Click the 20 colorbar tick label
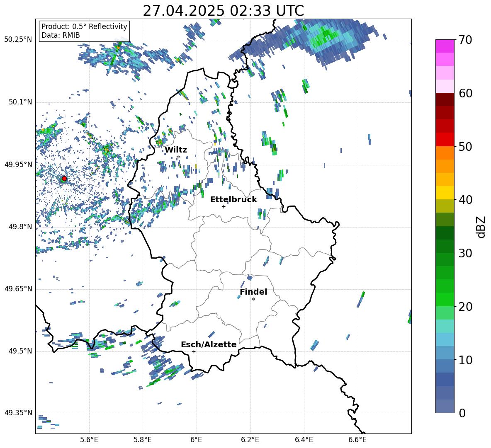Image resolution: width=491 pixels, height=448 pixels. 465,307
